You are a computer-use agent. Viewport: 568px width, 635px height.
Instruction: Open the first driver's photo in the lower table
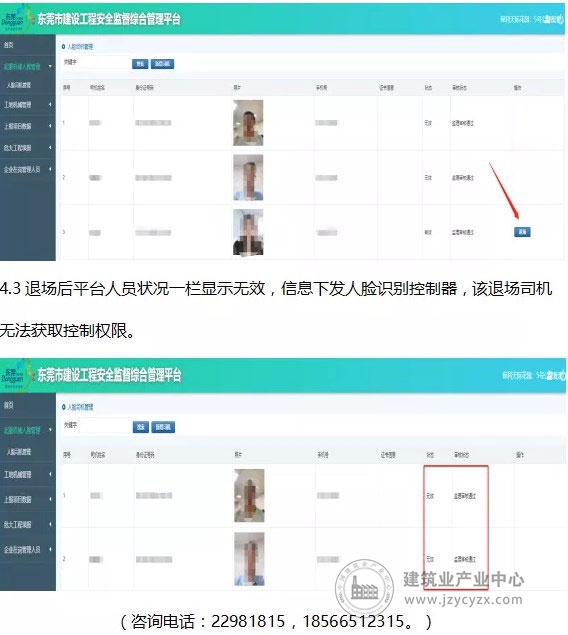[x=249, y=495]
